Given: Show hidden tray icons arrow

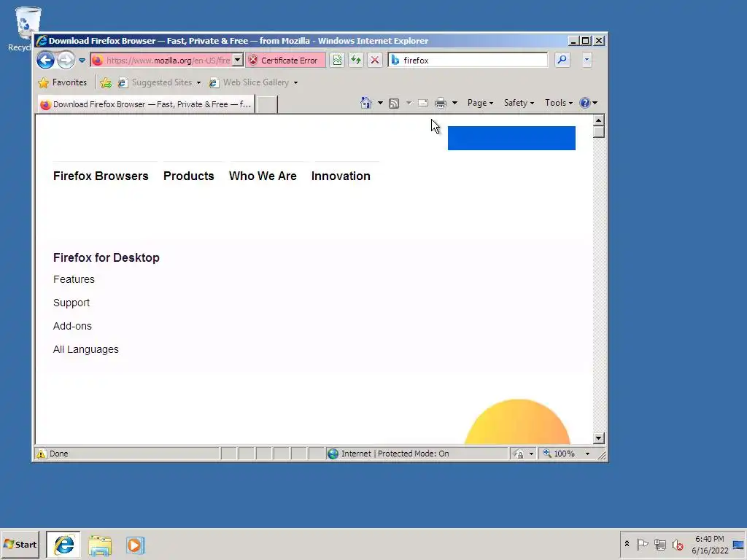Looking at the screenshot, I should tap(627, 544).
